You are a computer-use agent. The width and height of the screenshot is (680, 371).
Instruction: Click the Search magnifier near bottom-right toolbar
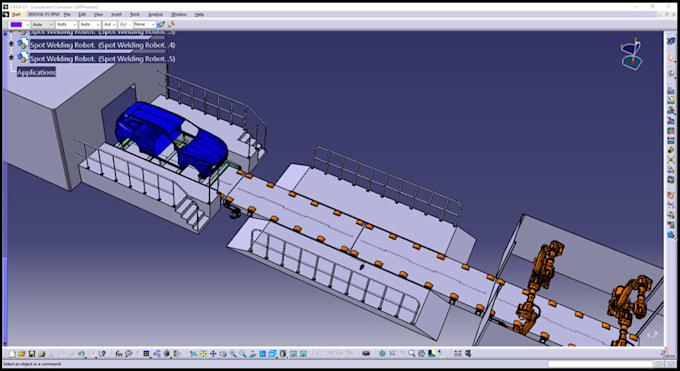(412, 354)
